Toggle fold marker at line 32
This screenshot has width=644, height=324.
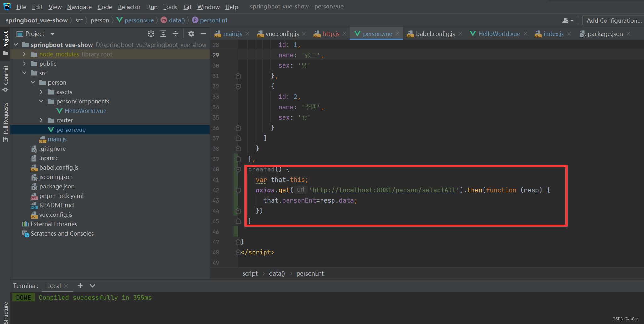click(238, 87)
